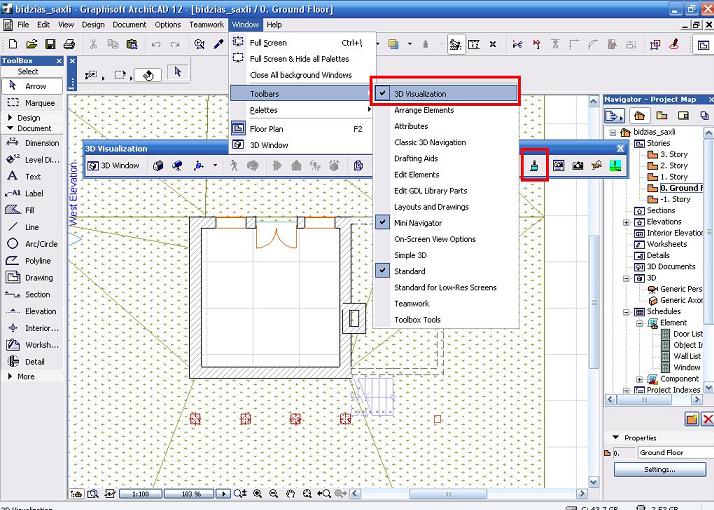Viewport: 714px width, 510px height.
Task: Click the 3D Window button in 3D Visualization toolbar
Action: click(114, 166)
